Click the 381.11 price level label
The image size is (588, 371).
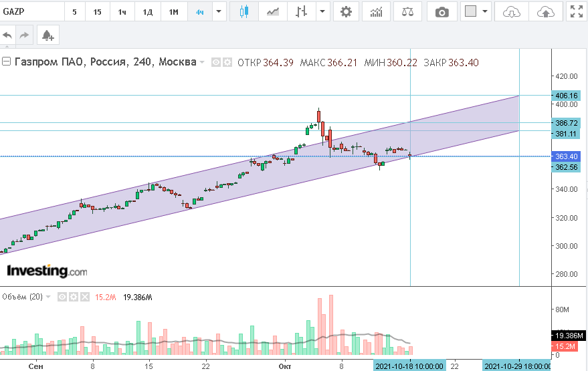[566, 134]
